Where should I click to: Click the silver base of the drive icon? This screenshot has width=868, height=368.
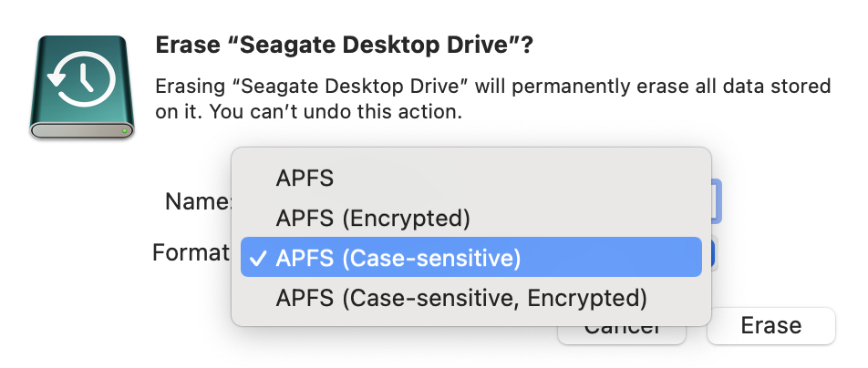coord(83,131)
